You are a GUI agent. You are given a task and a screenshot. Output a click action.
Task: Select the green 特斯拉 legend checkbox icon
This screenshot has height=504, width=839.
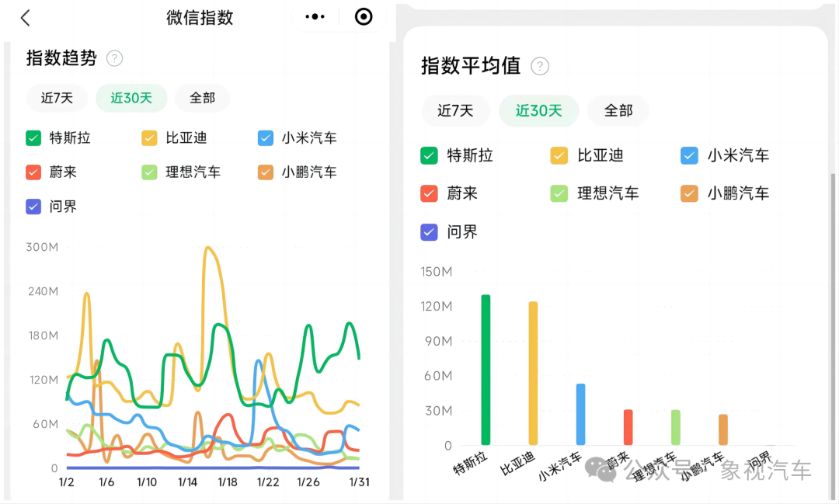(32, 137)
